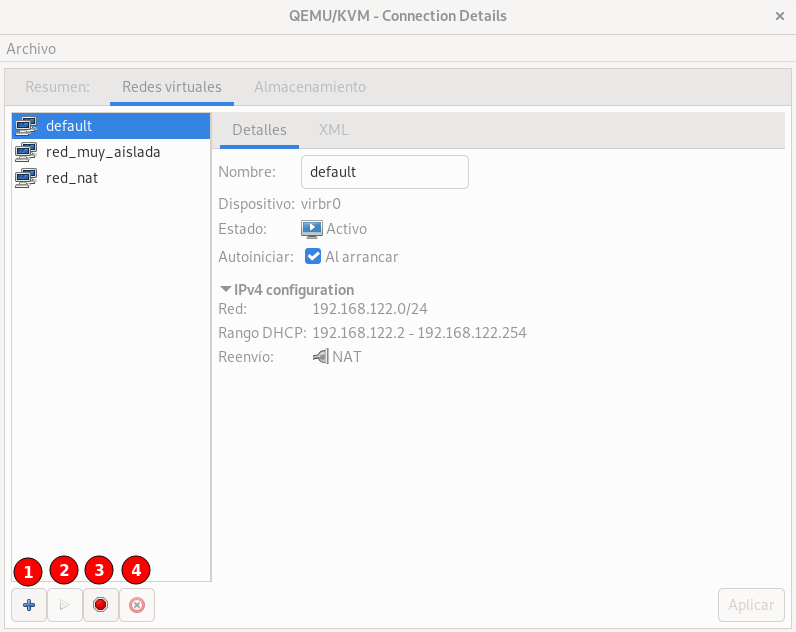Click the virbr0 device value
The width and height of the screenshot is (796, 632).
(x=321, y=204)
